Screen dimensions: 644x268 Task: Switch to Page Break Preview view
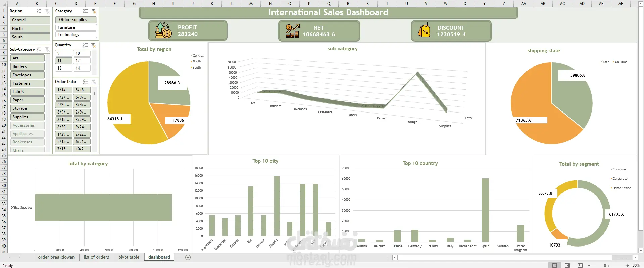pos(580,265)
